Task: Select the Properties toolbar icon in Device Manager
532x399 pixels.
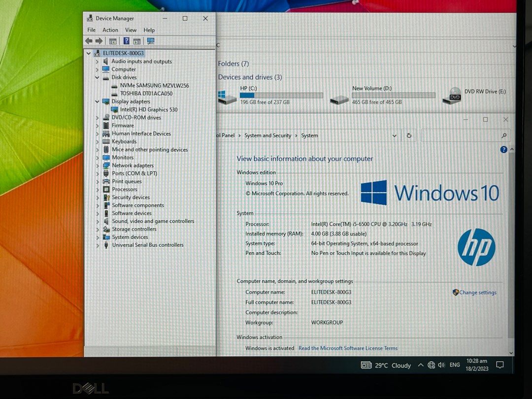Action: [x=112, y=41]
